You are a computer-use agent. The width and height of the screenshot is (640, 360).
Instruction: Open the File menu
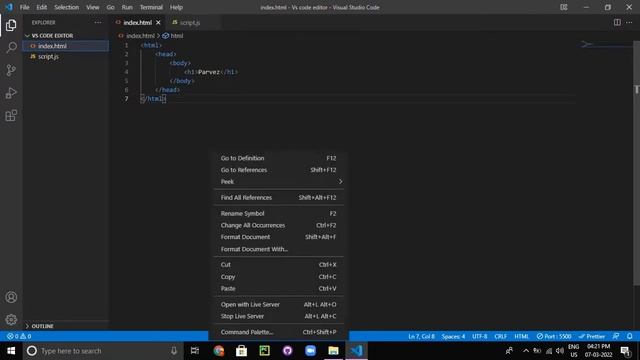[24, 7]
